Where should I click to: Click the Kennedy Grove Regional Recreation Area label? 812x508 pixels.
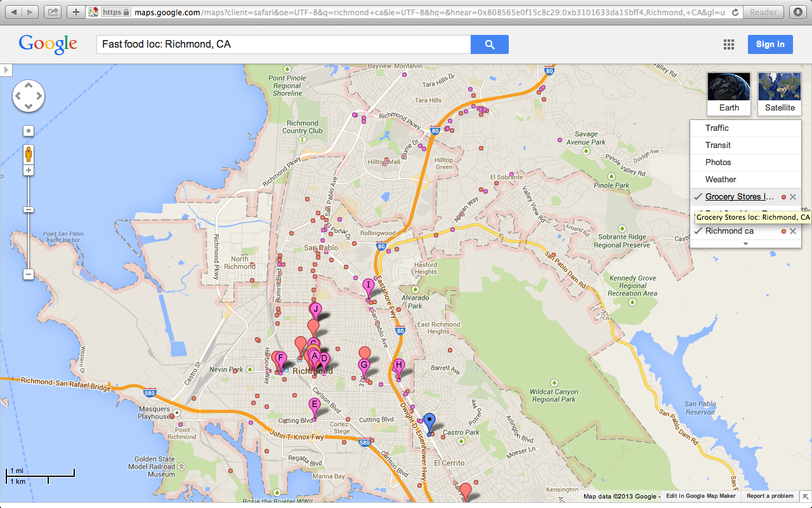tap(632, 286)
